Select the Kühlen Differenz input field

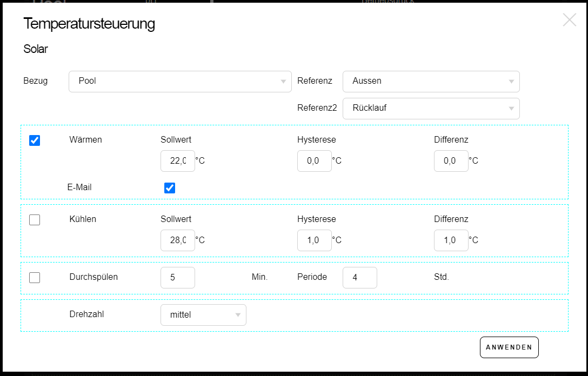(451, 240)
